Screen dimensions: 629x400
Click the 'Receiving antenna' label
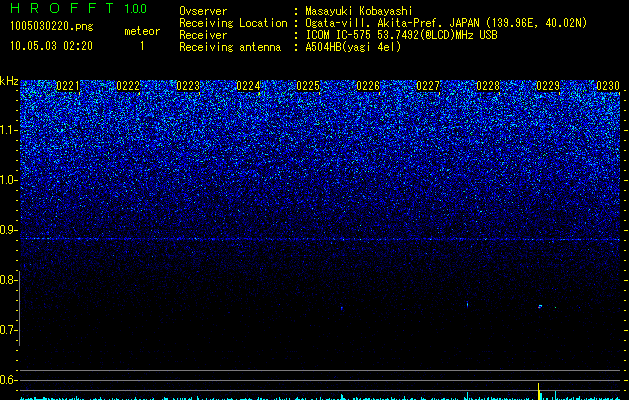pos(230,47)
